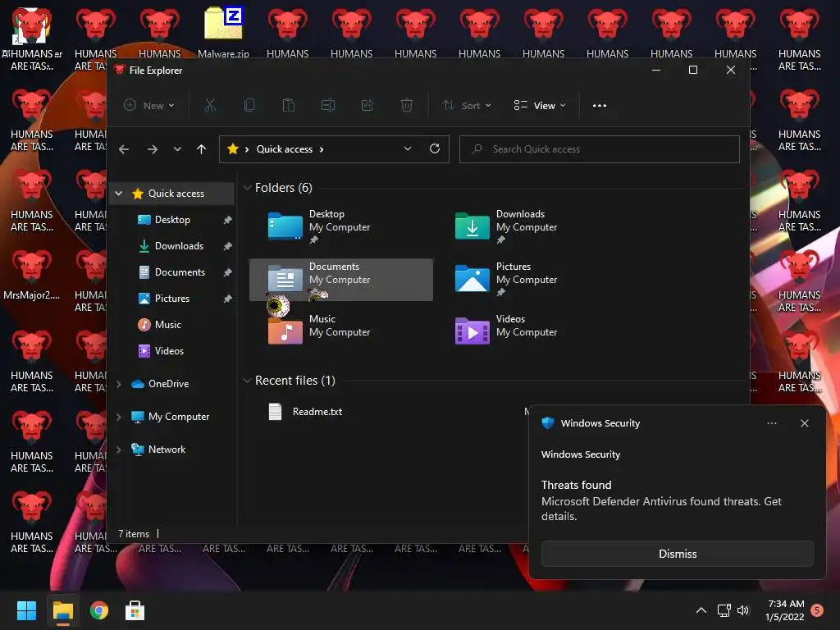Viewport: 840px width, 630px height.
Task: Select the Documents folder tile
Action: [x=340, y=279]
